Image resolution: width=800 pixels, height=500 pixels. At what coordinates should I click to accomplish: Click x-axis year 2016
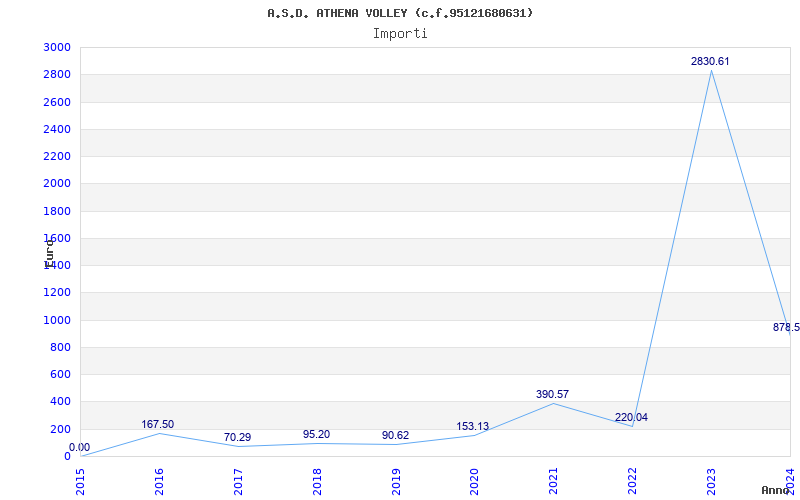click(x=159, y=482)
